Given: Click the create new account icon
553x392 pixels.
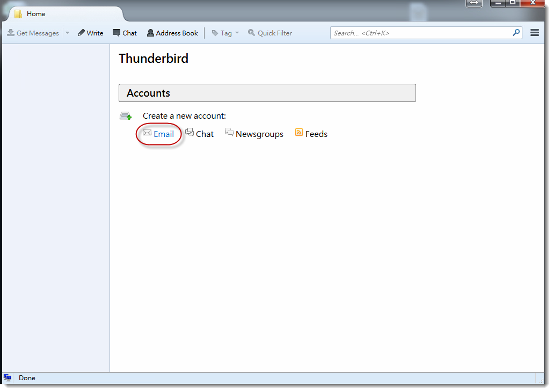Looking at the screenshot, I should pos(126,116).
